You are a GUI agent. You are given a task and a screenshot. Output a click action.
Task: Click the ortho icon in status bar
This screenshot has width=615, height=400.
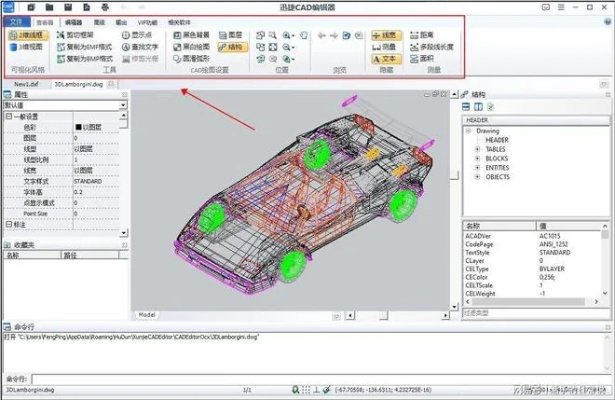coord(316,389)
